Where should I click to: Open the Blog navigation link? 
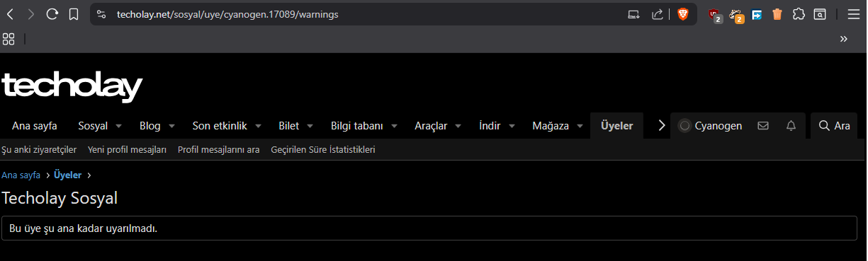(x=150, y=126)
